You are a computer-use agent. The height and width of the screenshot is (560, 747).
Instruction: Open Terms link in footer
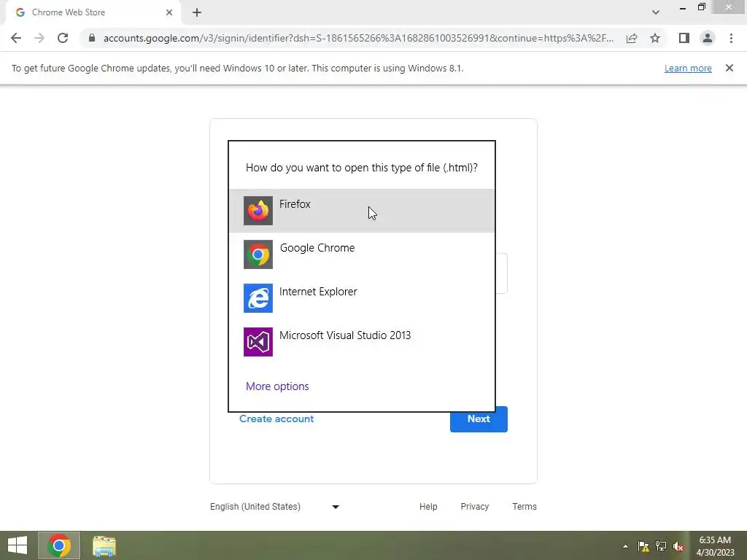tap(525, 507)
